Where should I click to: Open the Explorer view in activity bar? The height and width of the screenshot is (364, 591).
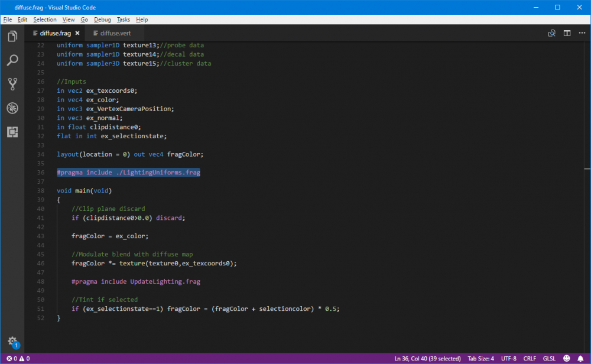point(12,37)
